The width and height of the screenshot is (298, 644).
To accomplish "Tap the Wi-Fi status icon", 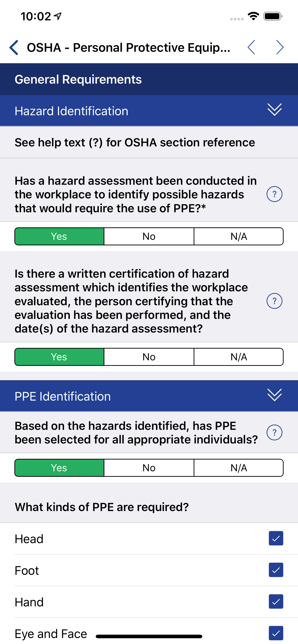I will coord(253,16).
